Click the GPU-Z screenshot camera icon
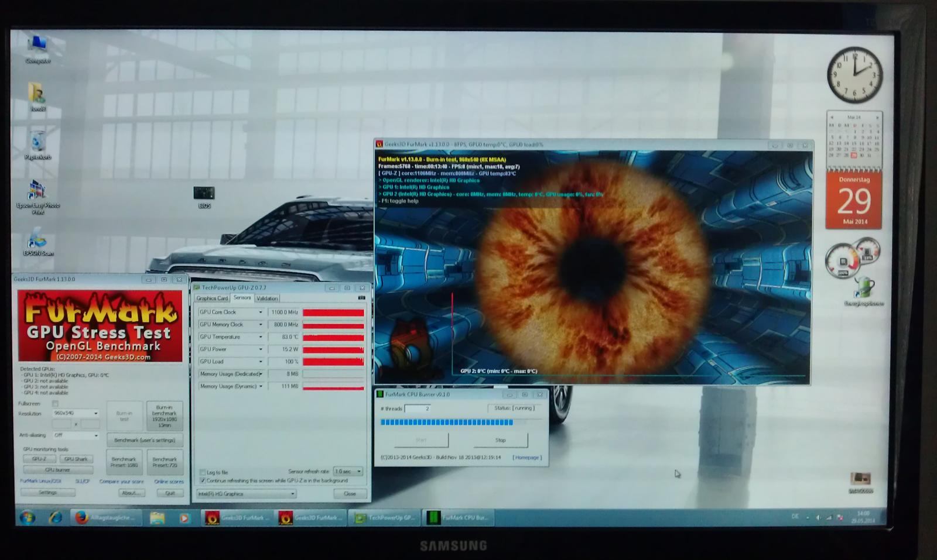The image size is (937, 560). point(361,298)
